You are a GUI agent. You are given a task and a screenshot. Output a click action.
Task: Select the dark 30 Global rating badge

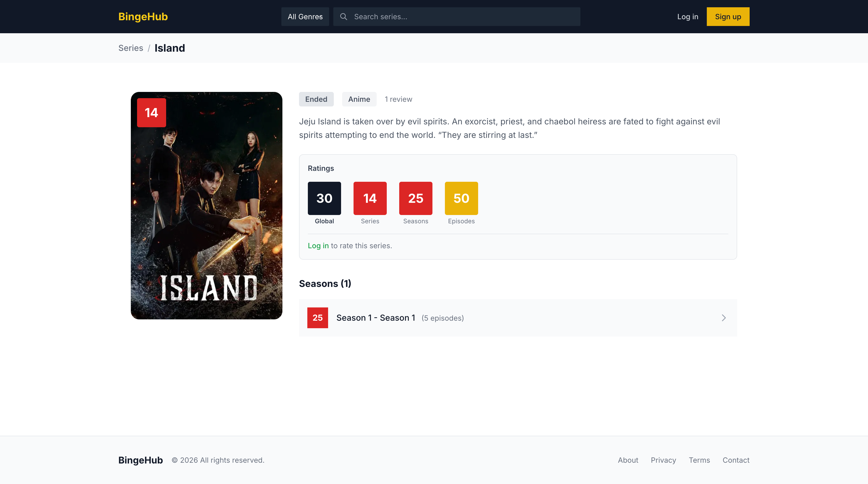coord(324,198)
